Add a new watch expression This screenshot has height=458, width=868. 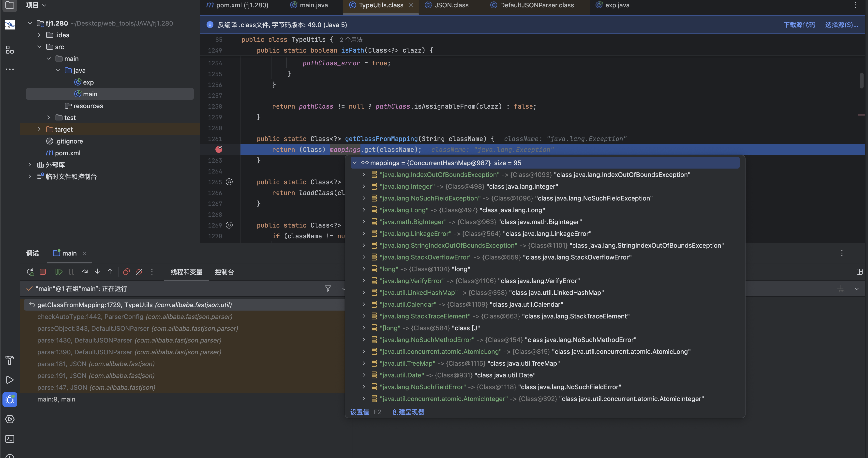point(841,289)
